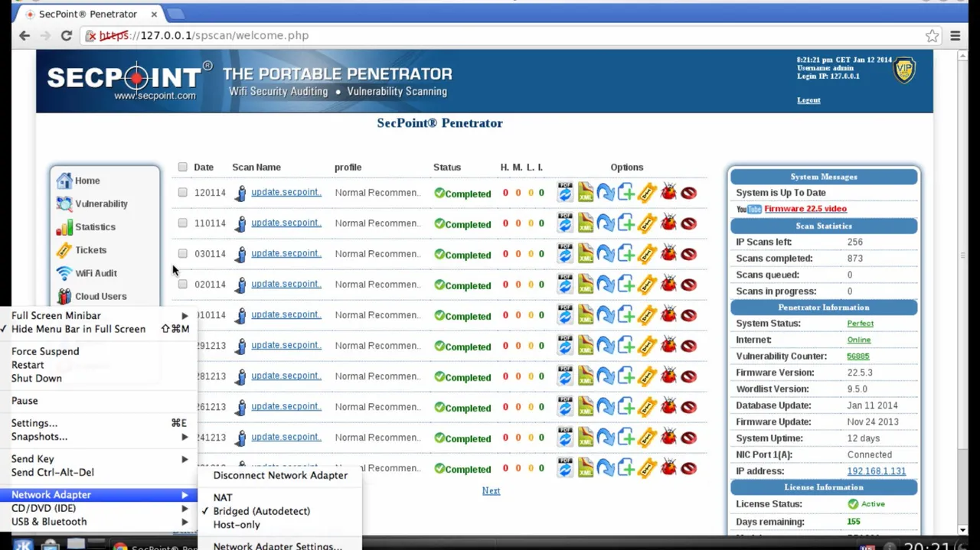Tick the checkbox for scan 030114
The height and width of the screenshot is (550, 980).
(182, 253)
